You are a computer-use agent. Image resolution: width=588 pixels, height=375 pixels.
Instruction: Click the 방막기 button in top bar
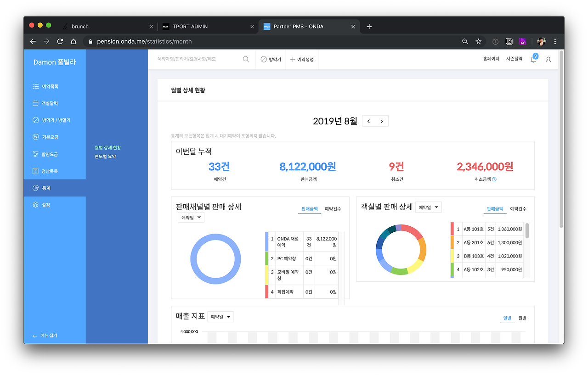pos(271,60)
